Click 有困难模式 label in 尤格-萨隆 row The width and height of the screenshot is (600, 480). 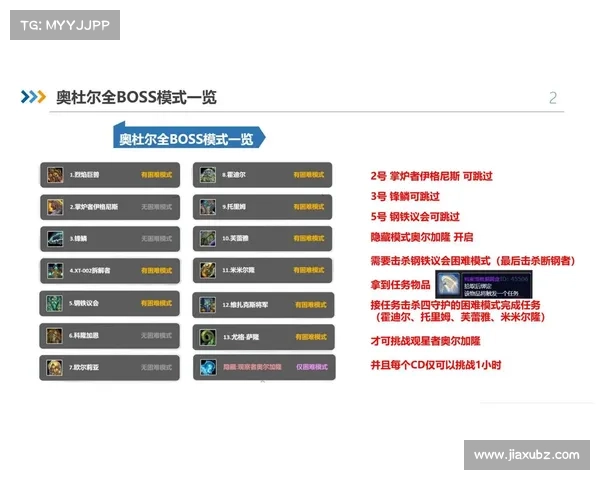pyautogui.click(x=311, y=337)
